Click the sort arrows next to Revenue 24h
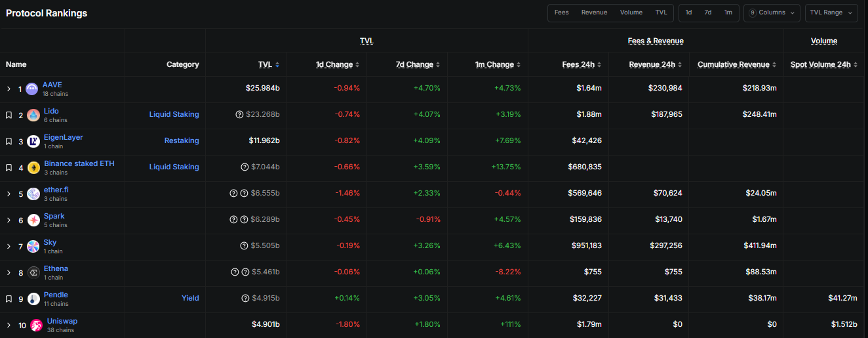Screen dimensions: 868x338 [680, 64]
